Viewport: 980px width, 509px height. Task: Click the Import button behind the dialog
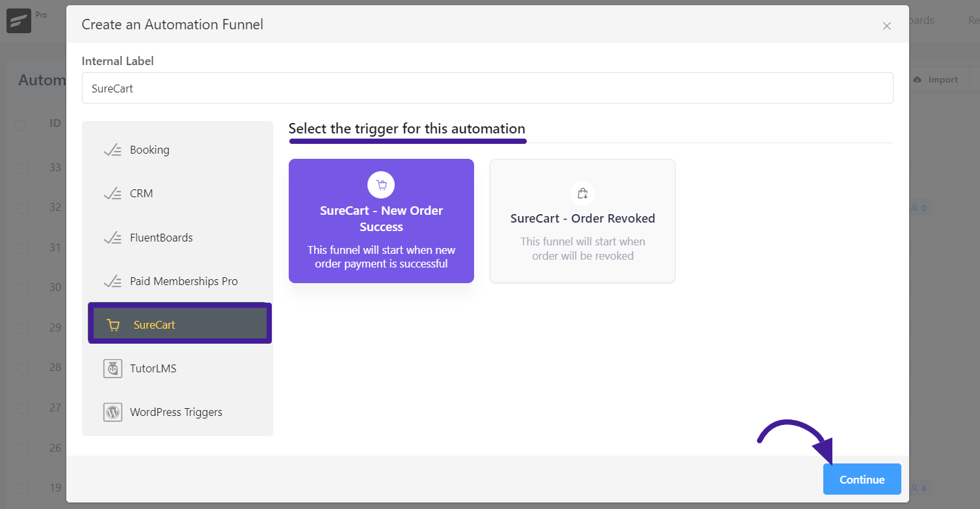[x=936, y=79]
